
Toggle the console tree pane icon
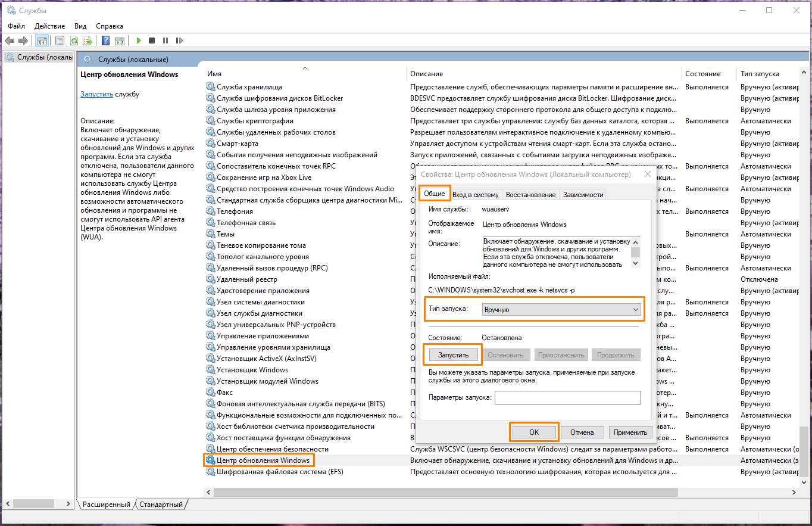(x=42, y=41)
